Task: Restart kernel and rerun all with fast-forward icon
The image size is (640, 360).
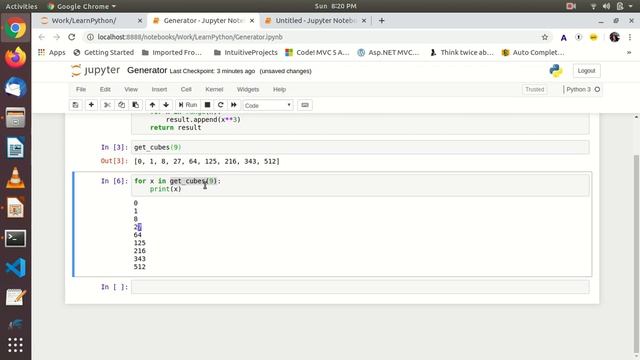Action: (233, 105)
